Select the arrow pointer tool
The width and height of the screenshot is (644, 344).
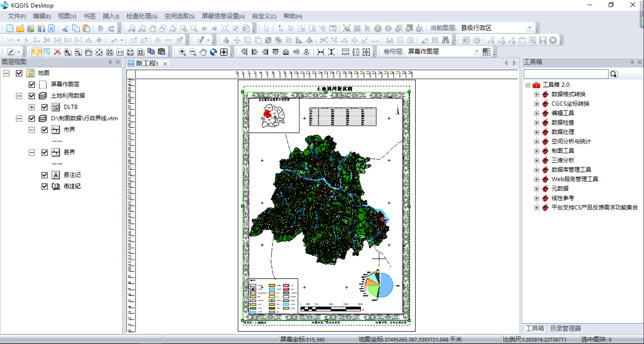(x=36, y=52)
